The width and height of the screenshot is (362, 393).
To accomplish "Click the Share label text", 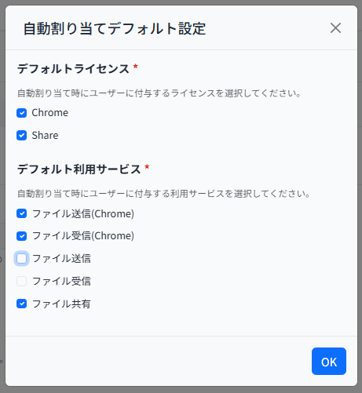I will click(x=45, y=135).
